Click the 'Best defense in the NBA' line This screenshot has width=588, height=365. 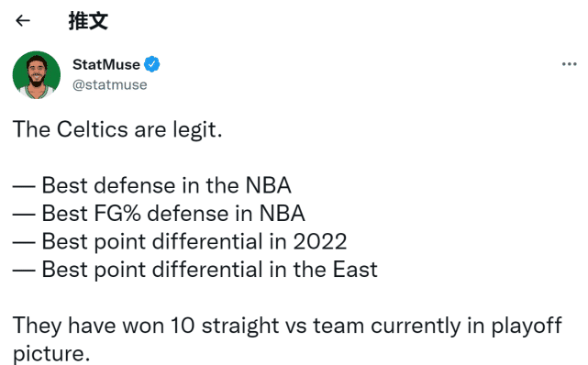click(152, 185)
